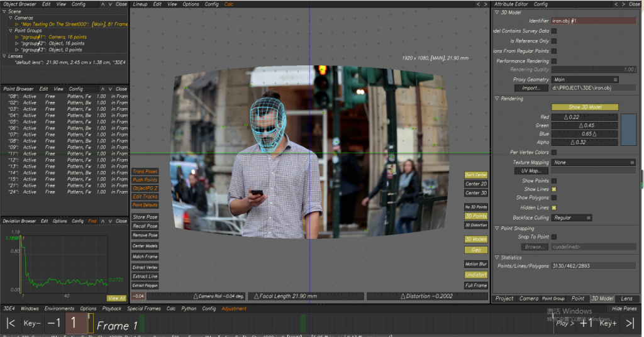Image resolution: width=644 pixels, height=337 pixels.
Task: Collapse the Cameras tree node
Action: coord(10,18)
